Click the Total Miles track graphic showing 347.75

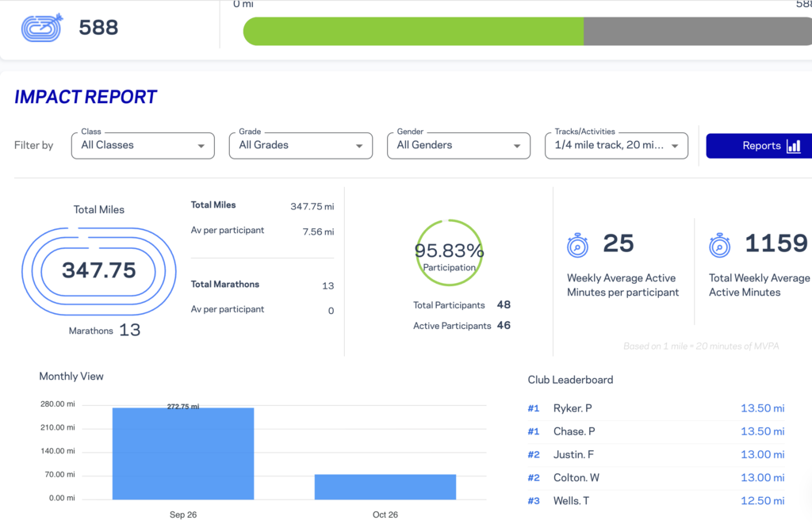tap(99, 271)
